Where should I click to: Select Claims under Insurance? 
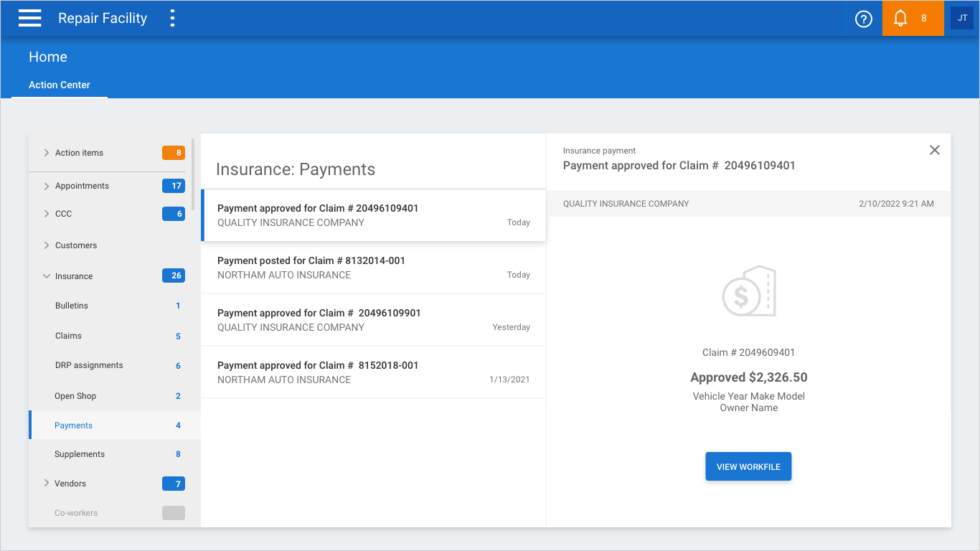coord(68,336)
